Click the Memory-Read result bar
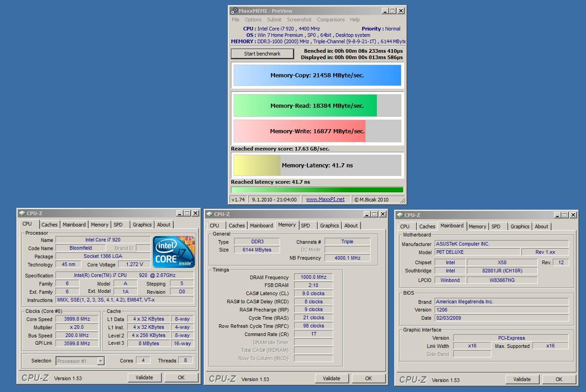This screenshot has width=586, height=392. point(317,106)
